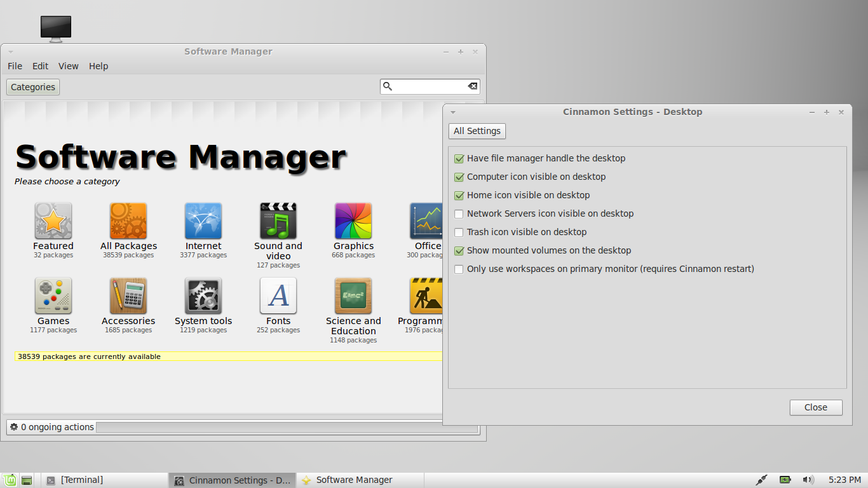Open the Help menu in Software Manager
868x488 pixels.
click(98, 66)
